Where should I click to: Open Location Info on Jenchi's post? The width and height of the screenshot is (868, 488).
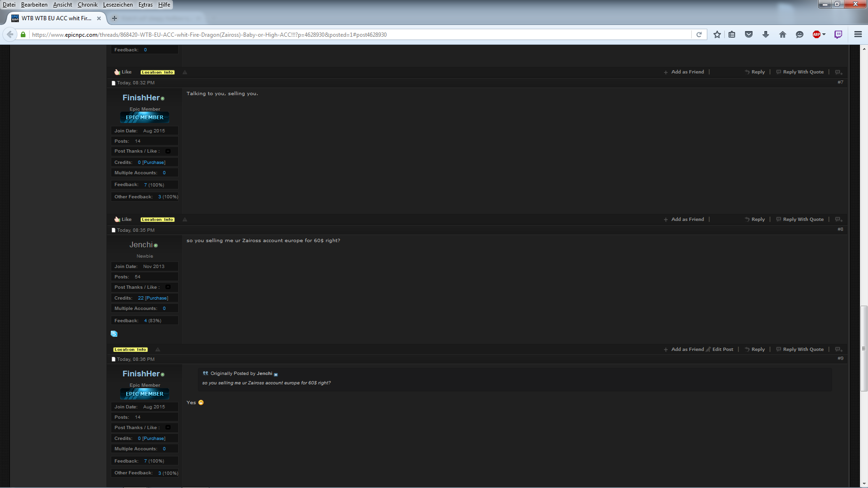tap(131, 350)
